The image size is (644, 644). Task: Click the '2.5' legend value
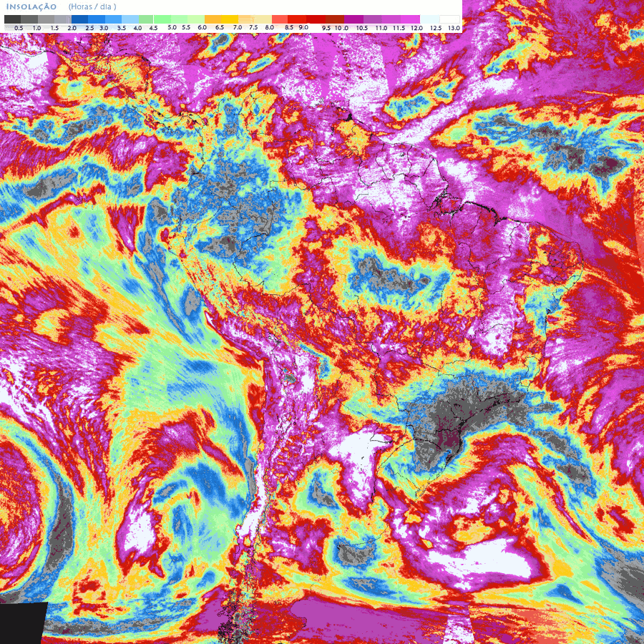click(x=89, y=29)
